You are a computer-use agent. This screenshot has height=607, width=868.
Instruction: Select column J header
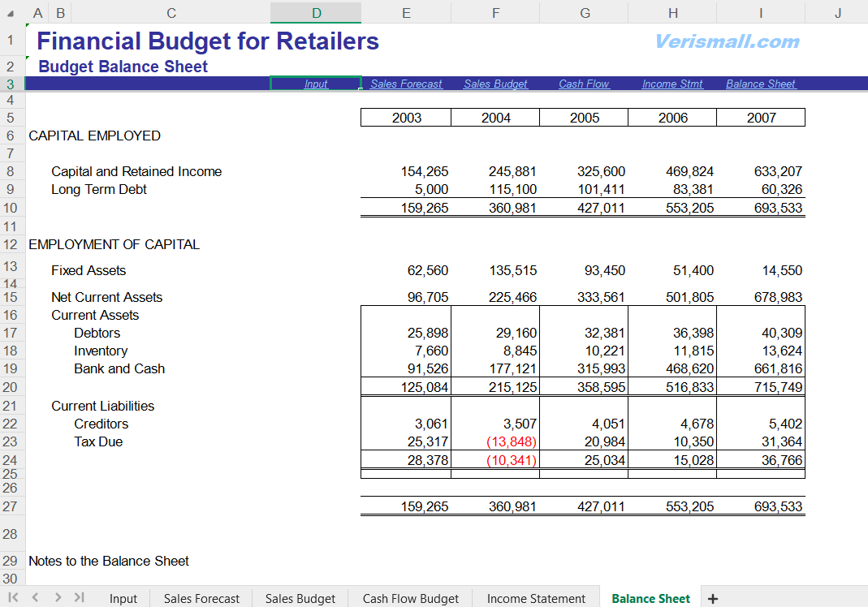(x=837, y=12)
